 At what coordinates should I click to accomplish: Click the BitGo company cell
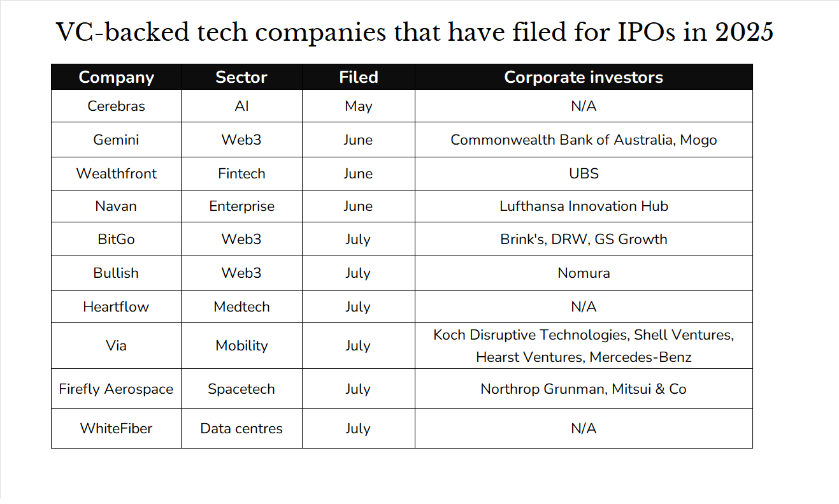[x=116, y=240]
